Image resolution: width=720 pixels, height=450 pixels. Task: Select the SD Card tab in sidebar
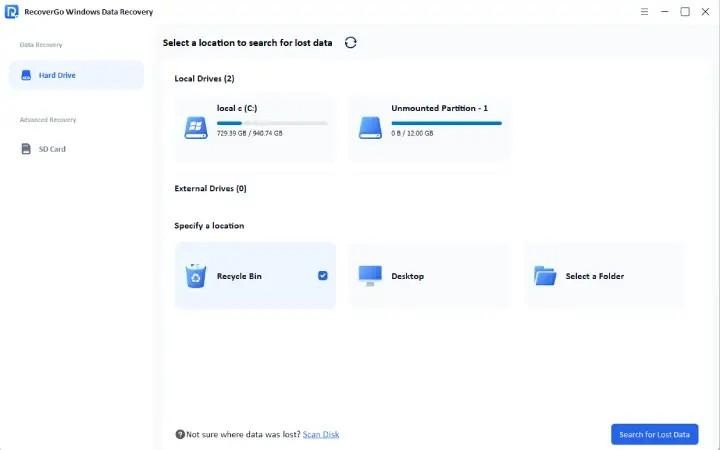pyautogui.click(x=76, y=149)
